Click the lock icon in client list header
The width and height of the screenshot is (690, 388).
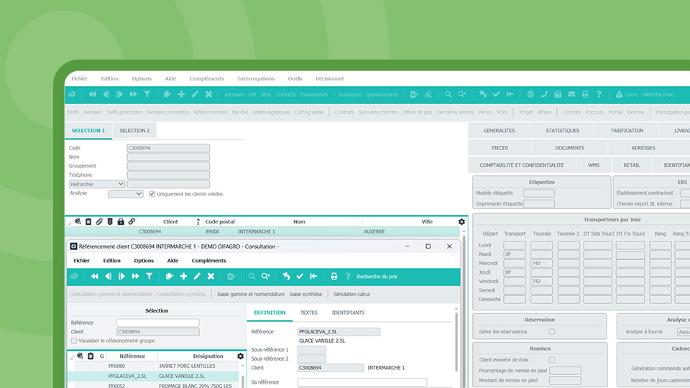121,222
